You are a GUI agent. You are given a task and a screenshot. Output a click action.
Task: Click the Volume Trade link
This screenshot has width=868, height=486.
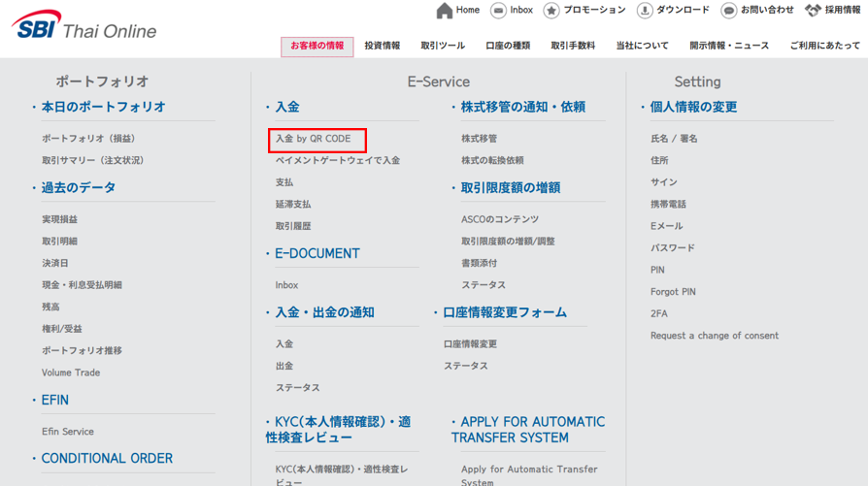71,373
